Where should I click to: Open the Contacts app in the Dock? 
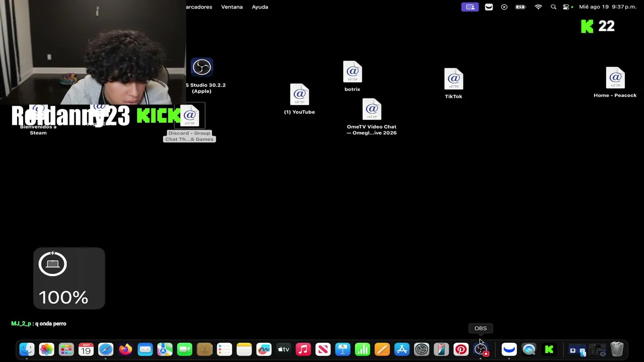pos(204,349)
